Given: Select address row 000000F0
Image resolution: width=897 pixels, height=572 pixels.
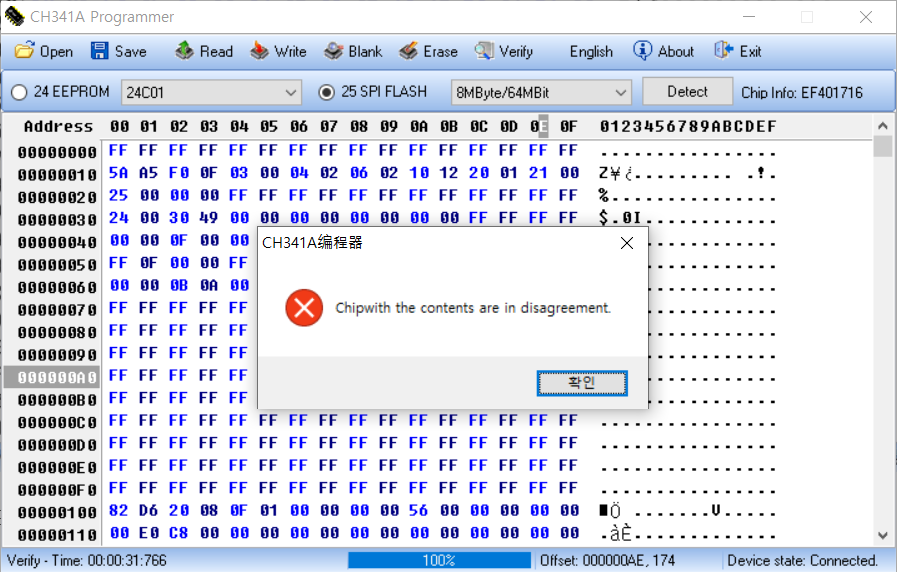Looking at the screenshot, I should [x=57, y=490].
